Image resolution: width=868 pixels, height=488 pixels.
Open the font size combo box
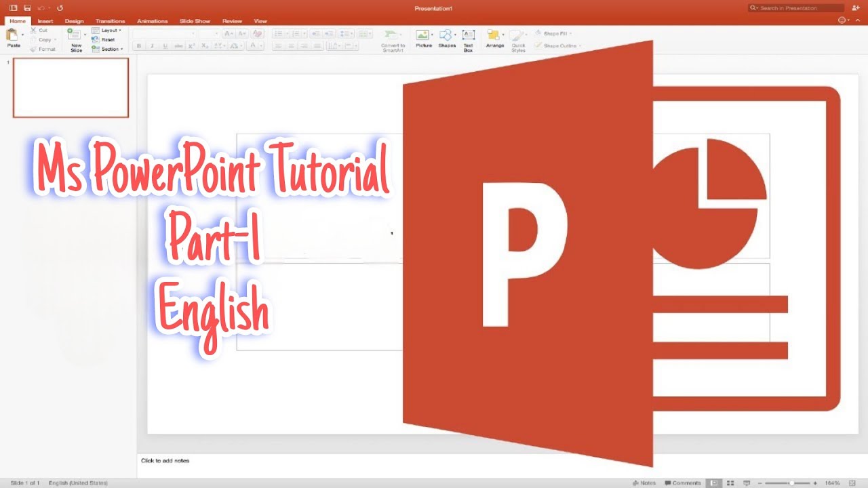(x=209, y=33)
